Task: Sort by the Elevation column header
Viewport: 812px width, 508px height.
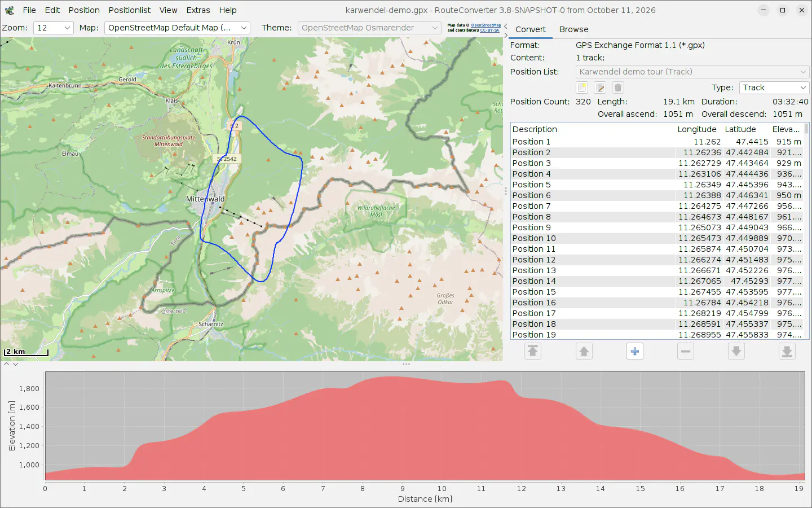Action: [786, 129]
